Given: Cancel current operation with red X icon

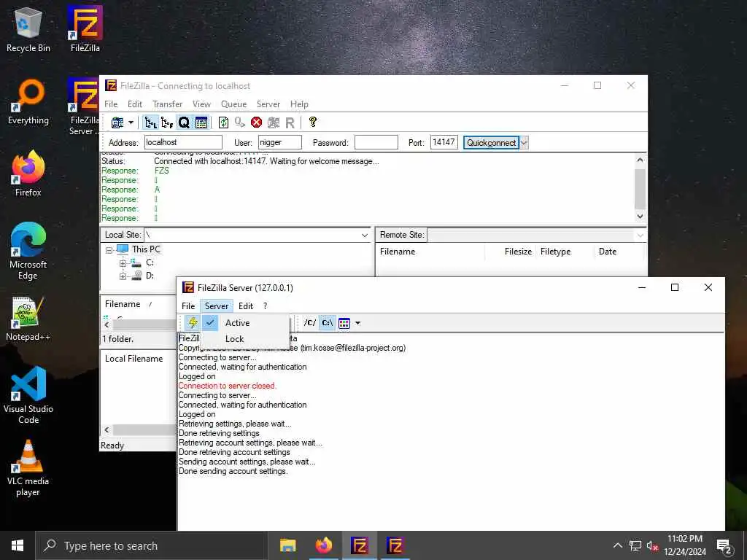Looking at the screenshot, I should tap(256, 122).
